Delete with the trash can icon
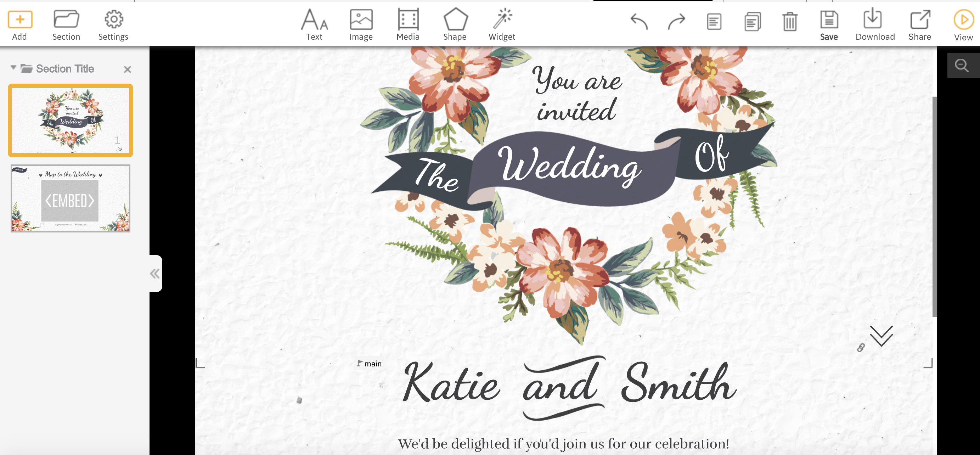The image size is (980, 455). pos(790,21)
